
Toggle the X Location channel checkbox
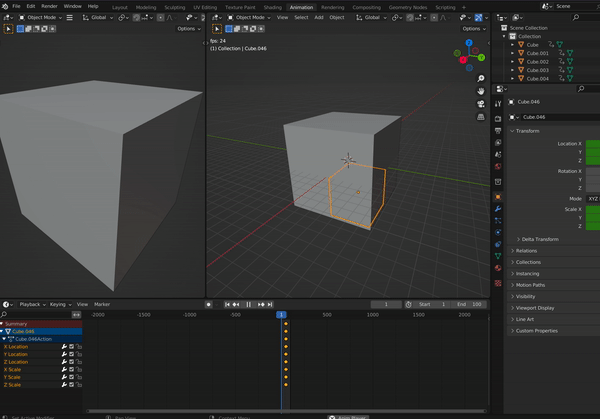(x=71, y=347)
